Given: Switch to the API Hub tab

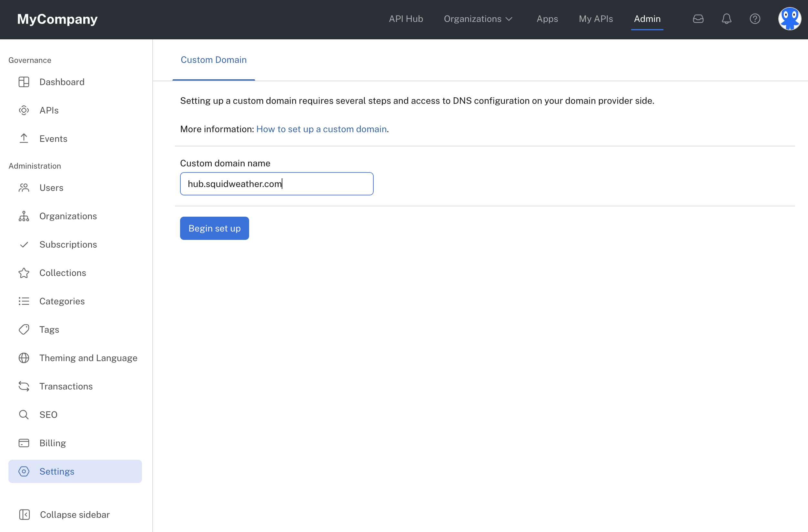Looking at the screenshot, I should [406, 19].
